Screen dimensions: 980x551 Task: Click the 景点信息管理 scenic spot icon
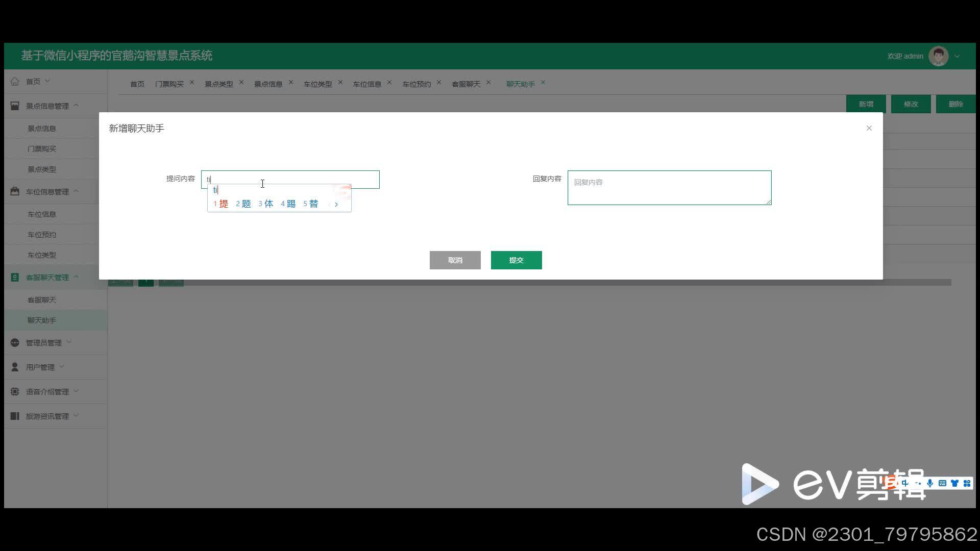[x=15, y=106]
